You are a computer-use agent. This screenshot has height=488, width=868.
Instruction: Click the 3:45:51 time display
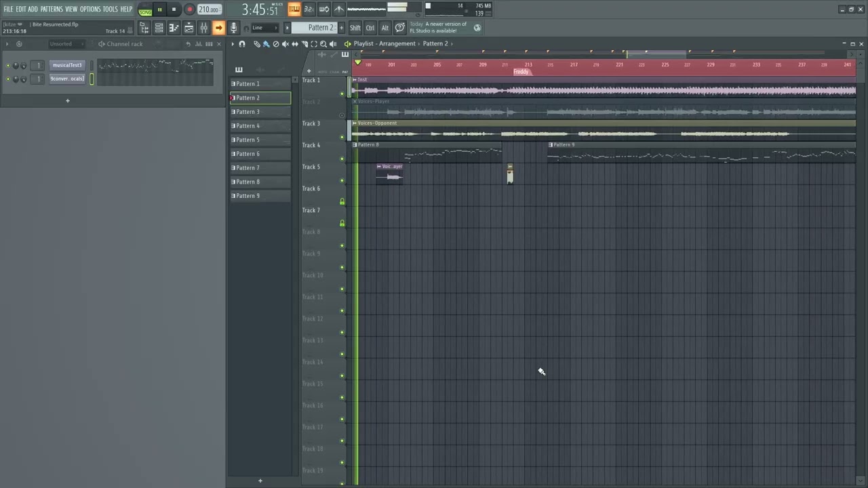pos(260,10)
